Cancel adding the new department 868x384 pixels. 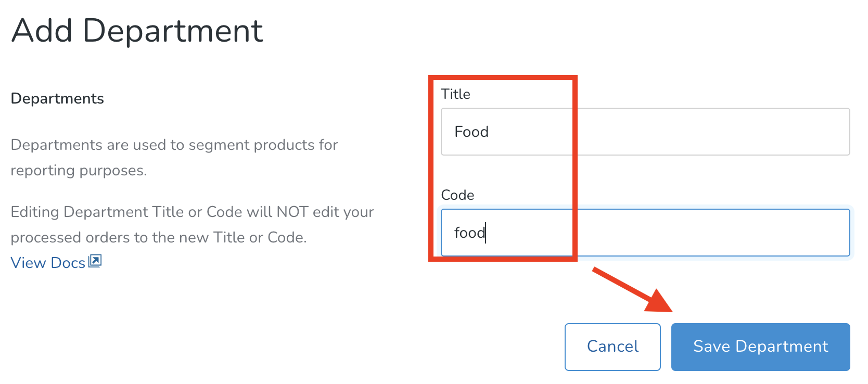pyautogui.click(x=612, y=347)
